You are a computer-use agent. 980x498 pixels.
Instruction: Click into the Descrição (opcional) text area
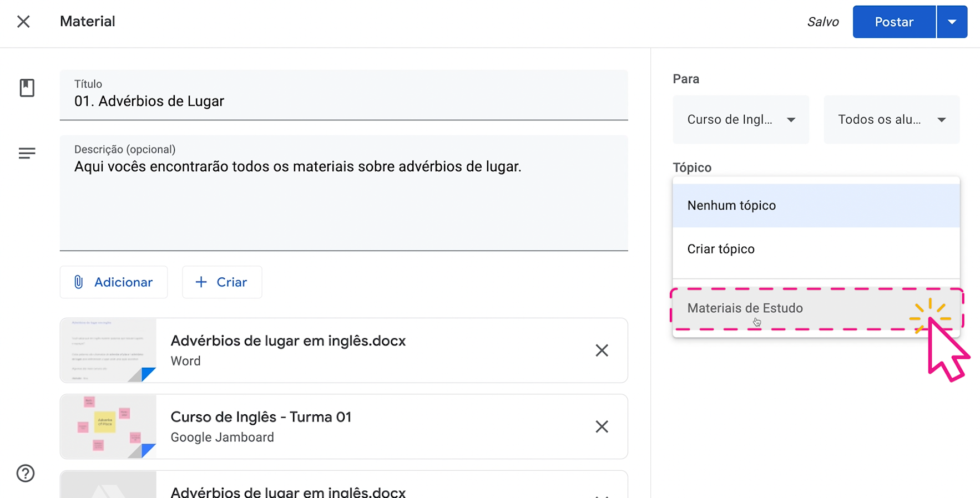tap(344, 193)
